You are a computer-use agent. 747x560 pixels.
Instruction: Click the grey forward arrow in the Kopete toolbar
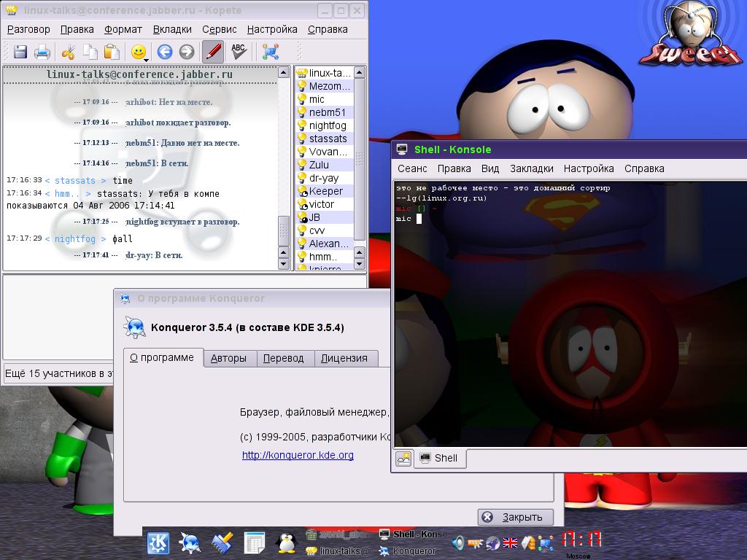tap(187, 52)
